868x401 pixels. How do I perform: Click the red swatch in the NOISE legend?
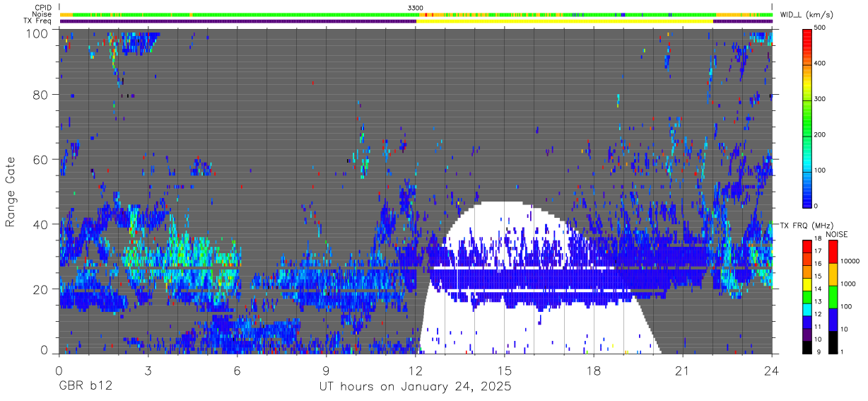coord(832,252)
